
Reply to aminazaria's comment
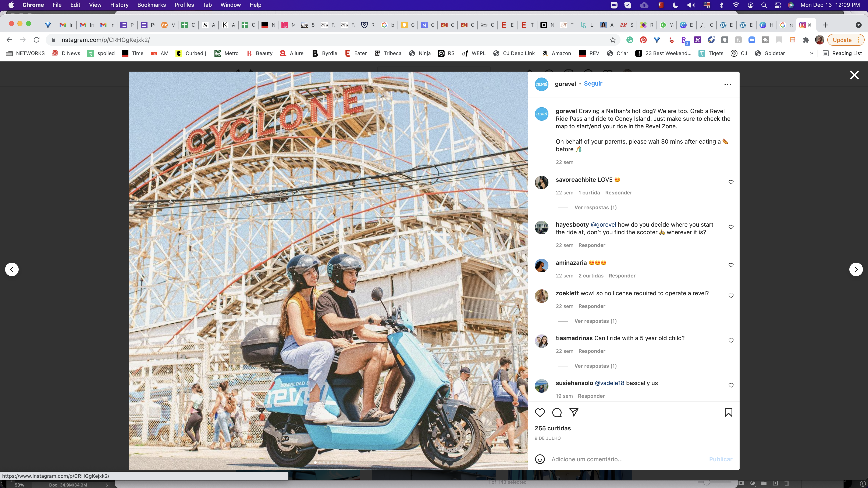(x=622, y=276)
